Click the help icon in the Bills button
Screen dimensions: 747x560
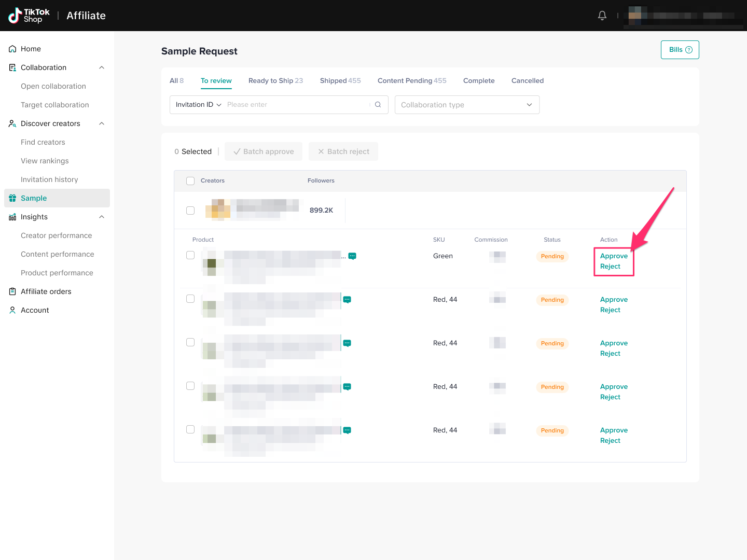click(x=689, y=50)
